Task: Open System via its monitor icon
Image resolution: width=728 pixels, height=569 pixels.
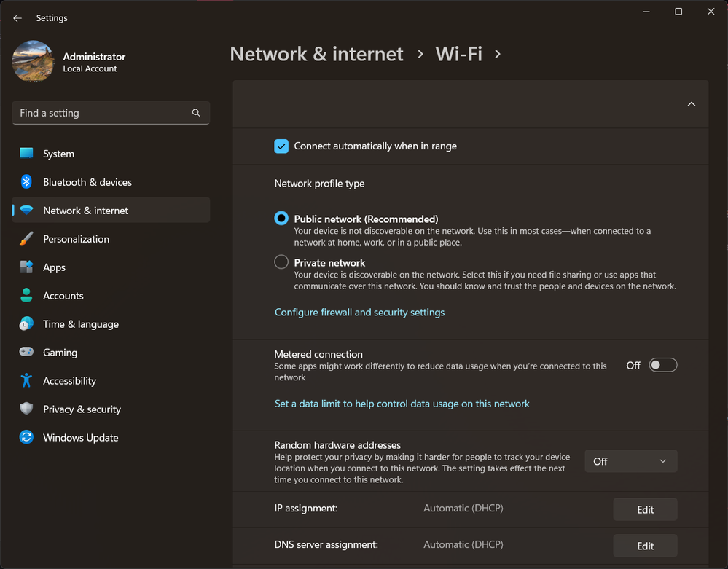Action: (26, 153)
